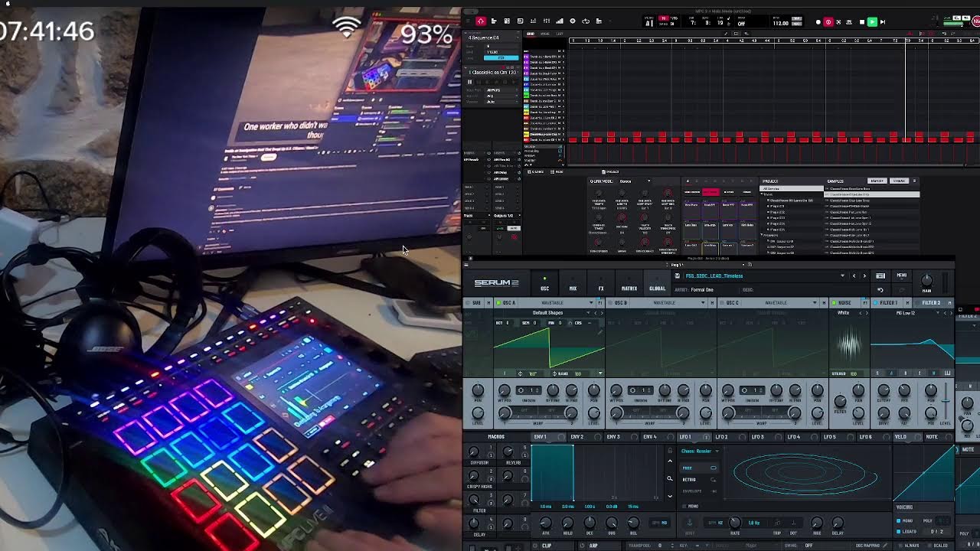Click the envelope zoom magnifier icon
980x551 pixels.
pos(670,479)
